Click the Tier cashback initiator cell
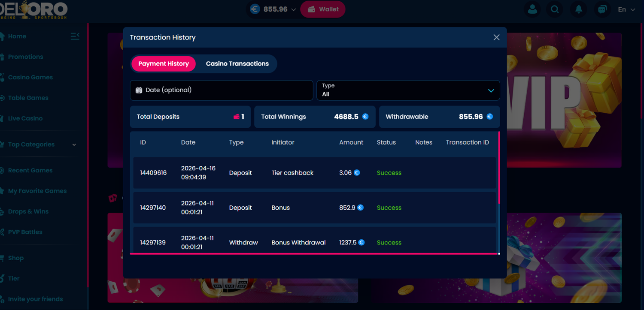 click(x=292, y=173)
